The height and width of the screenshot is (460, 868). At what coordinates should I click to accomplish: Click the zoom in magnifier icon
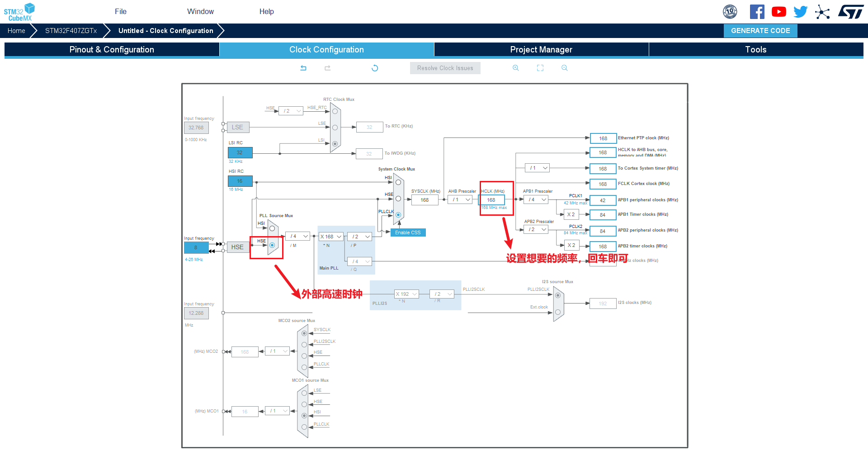[516, 68]
